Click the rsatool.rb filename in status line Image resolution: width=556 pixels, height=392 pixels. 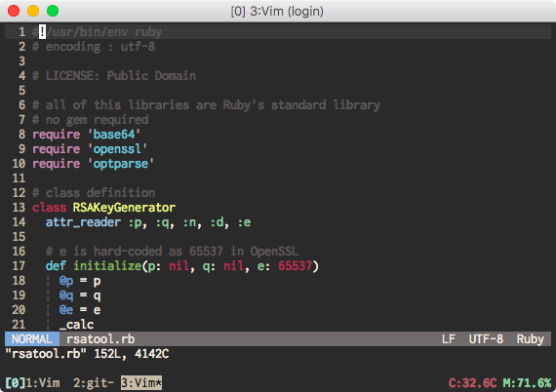pos(100,338)
